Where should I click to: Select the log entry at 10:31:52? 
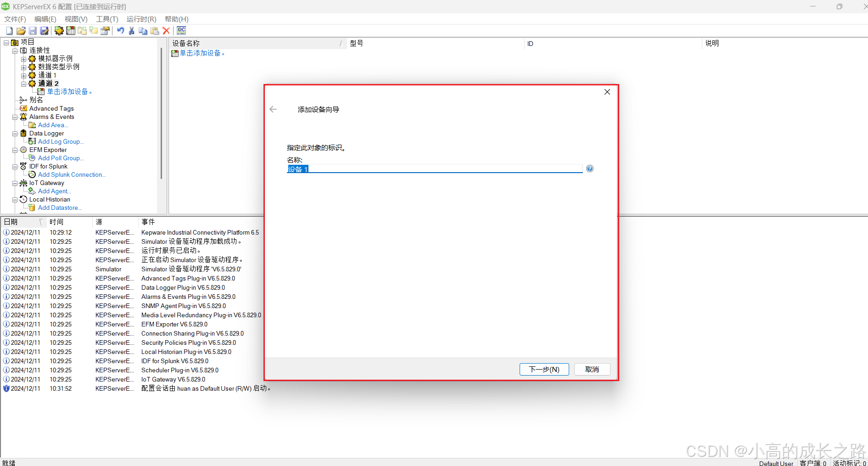tap(138, 388)
